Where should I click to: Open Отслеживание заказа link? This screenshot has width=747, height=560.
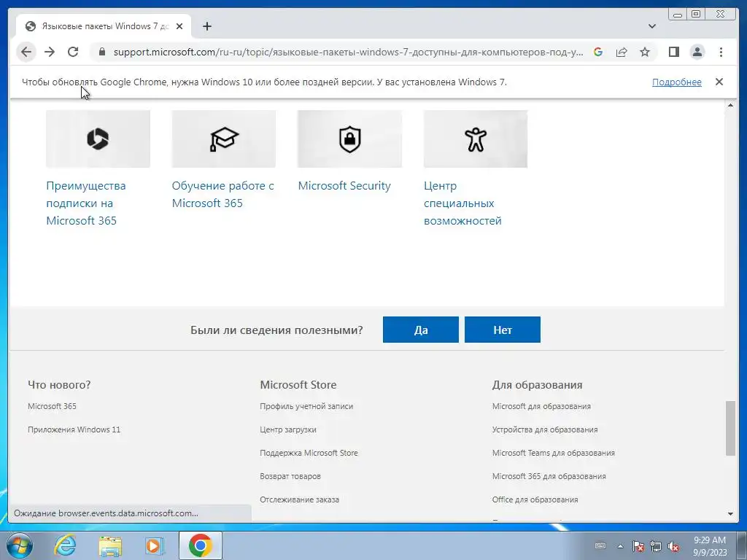click(299, 499)
